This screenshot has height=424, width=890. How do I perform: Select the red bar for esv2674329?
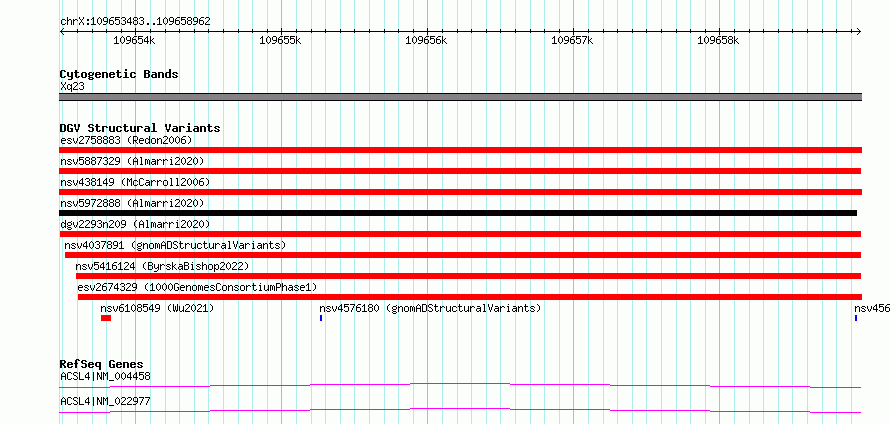pos(470,297)
